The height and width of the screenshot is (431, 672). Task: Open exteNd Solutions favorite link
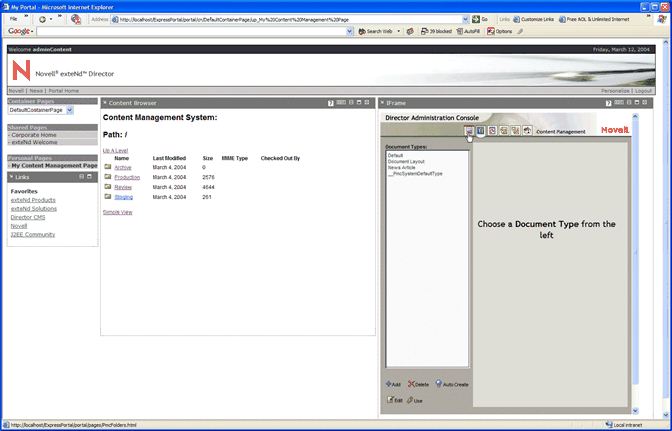point(34,209)
